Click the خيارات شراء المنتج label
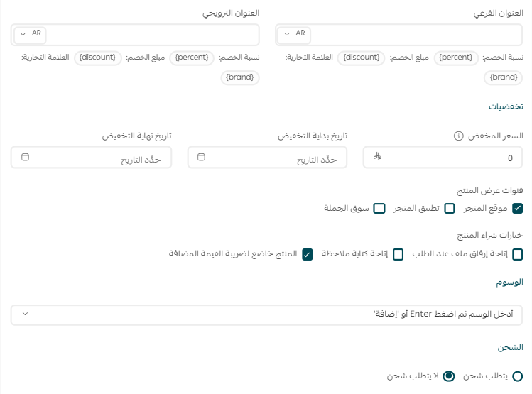The width and height of the screenshot is (532, 394). (490, 235)
